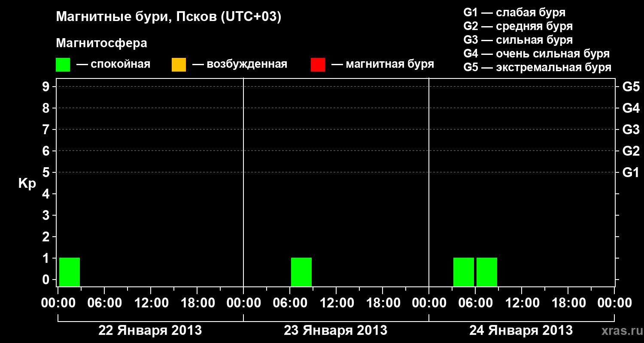Screen dimensions: 644x343
Task: Click the orange 'возбужденная' legend swatch
Action: click(x=179, y=65)
